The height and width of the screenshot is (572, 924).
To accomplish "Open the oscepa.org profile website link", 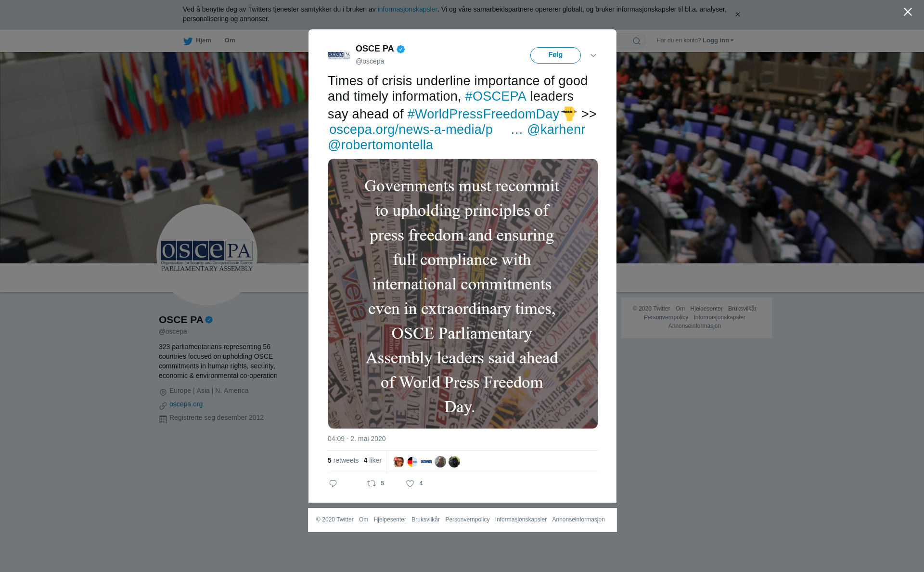I will pyautogui.click(x=186, y=404).
